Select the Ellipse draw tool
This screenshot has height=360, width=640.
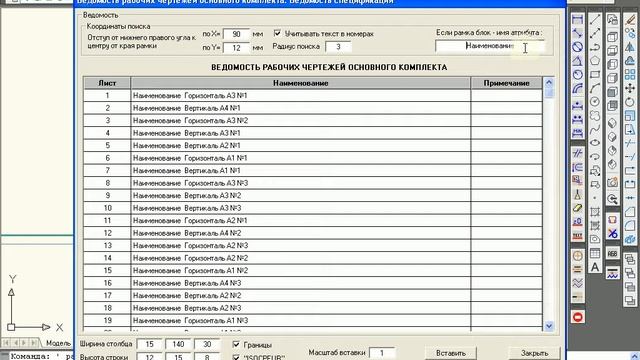click(595, 143)
